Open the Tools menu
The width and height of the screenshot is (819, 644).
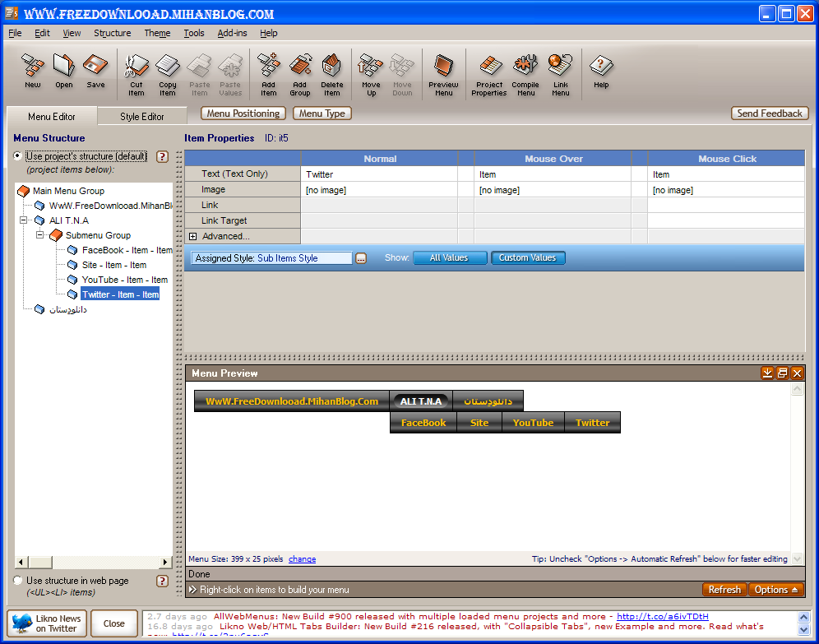click(194, 33)
